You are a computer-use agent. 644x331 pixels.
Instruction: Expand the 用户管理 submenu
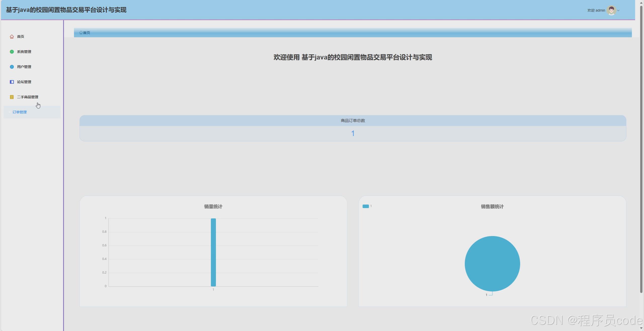(24, 67)
